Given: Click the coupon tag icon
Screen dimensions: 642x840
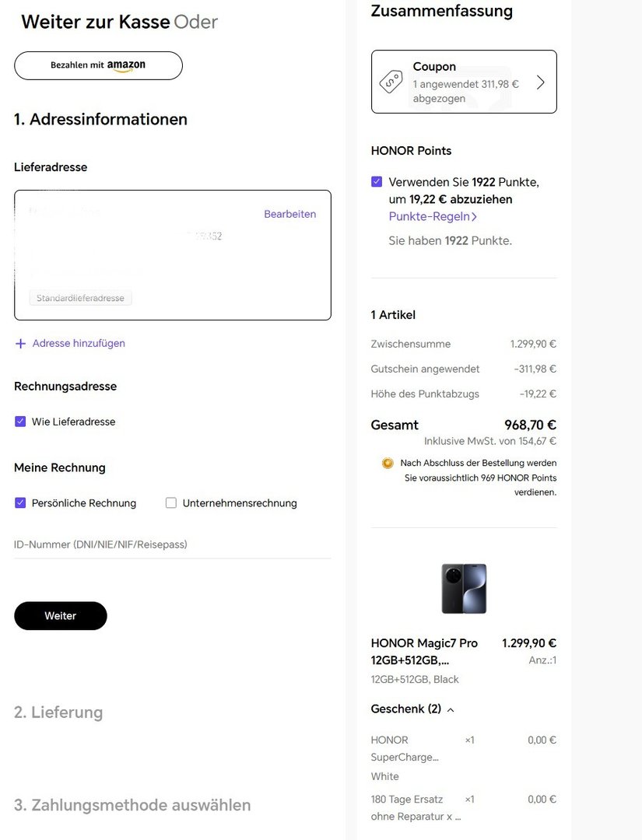Looking at the screenshot, I should tap(391, 82).
